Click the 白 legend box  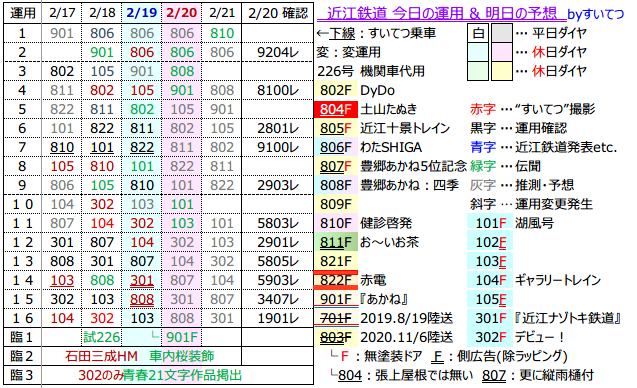click(x=478, y=33)
